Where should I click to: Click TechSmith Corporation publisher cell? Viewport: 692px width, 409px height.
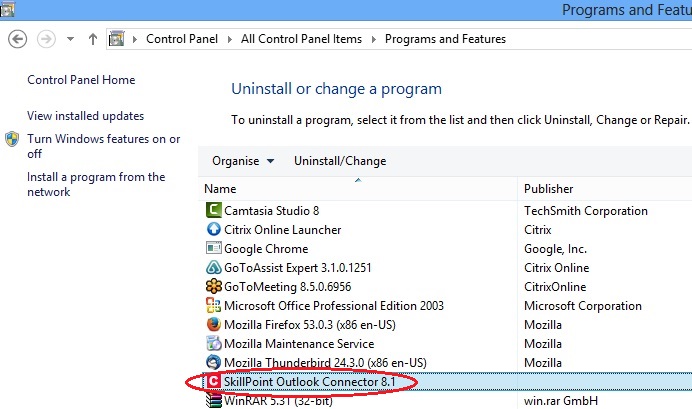pyautogui.click(x=586, y=211)
